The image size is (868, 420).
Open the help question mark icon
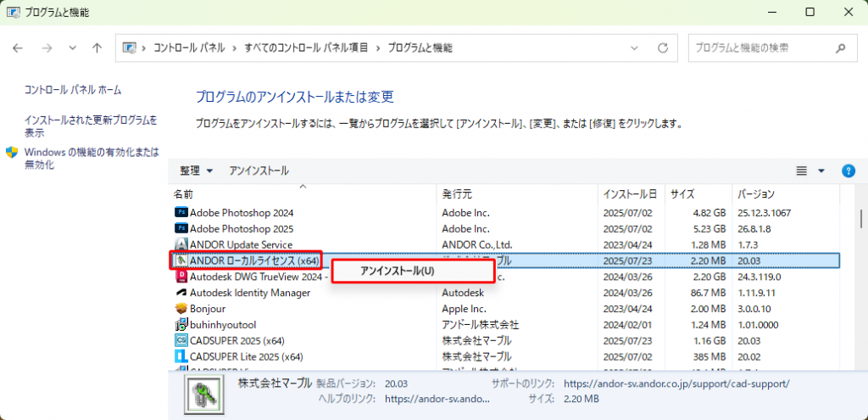[x=848, y=171]
